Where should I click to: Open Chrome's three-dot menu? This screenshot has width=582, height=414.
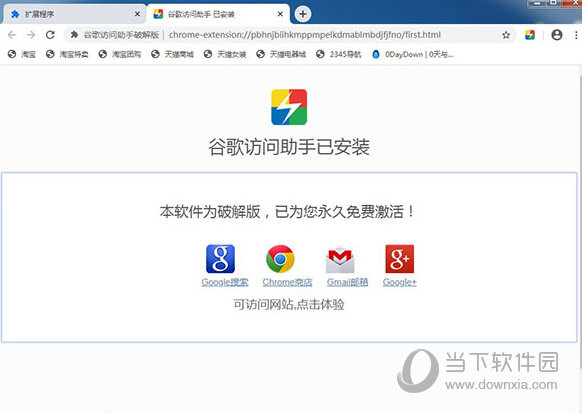[x=576, y=35]
